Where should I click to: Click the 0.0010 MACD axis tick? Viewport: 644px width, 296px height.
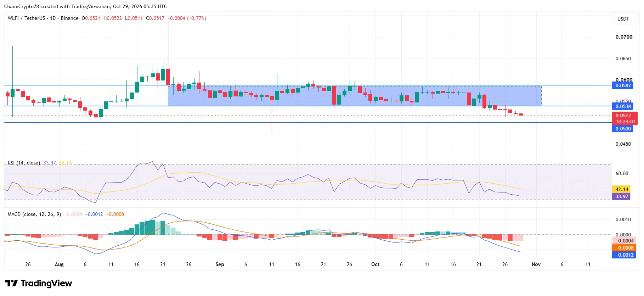[623, 219]
